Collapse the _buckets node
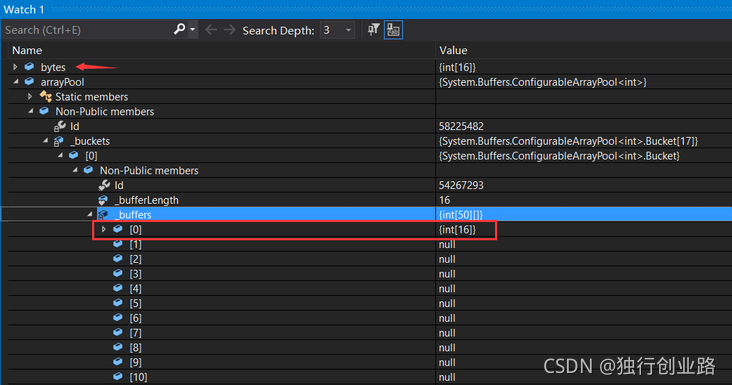Viewport: 732px width, 385px height. coord(45,140)
